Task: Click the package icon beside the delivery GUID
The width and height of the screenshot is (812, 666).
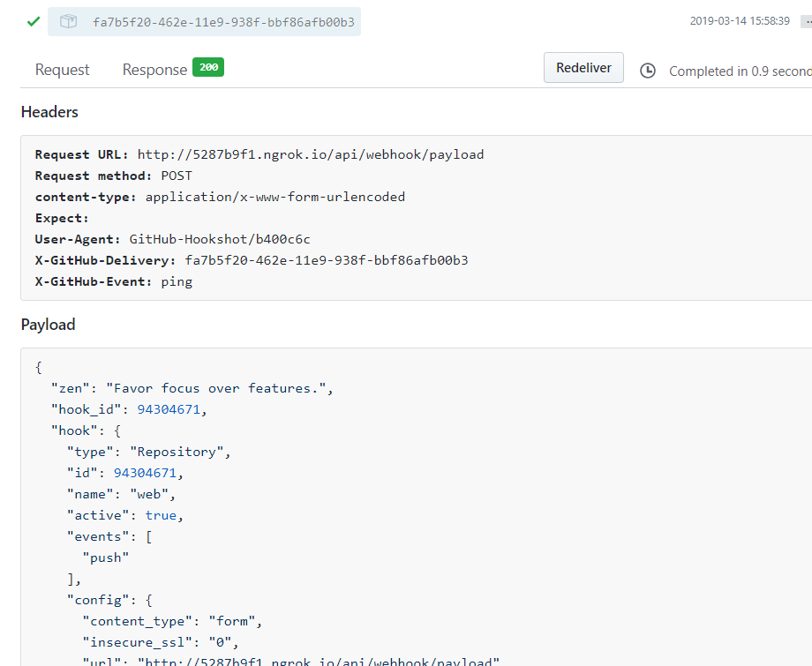Action: coord(68,22)
